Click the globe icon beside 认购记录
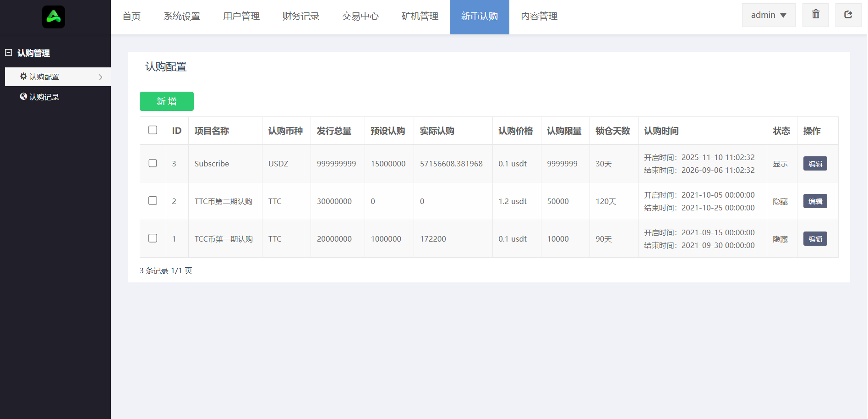 23,97
